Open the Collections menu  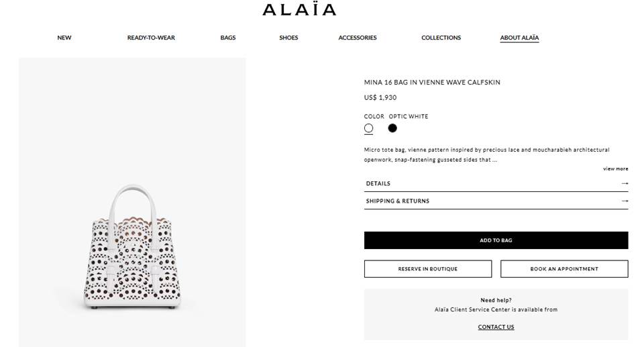coord(441,38)
